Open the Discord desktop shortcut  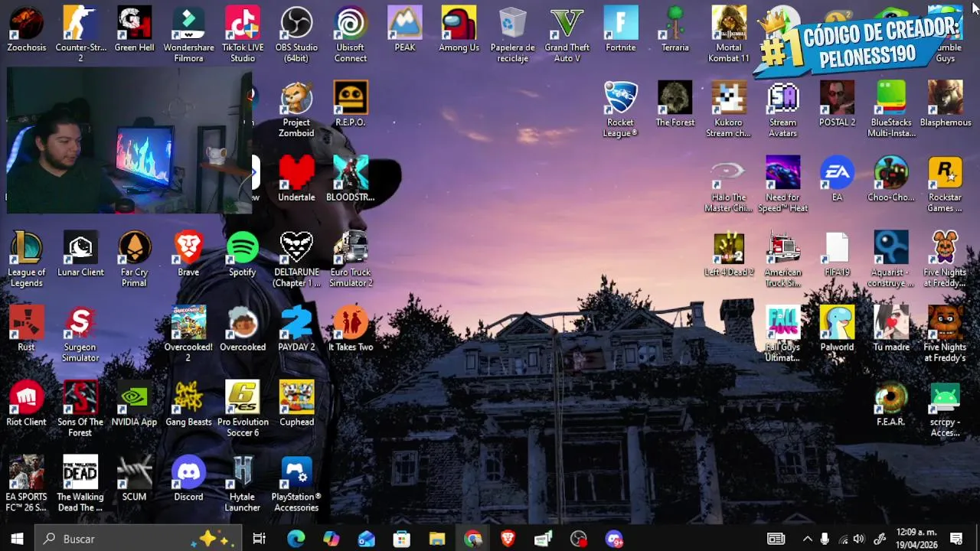[188, 481]
